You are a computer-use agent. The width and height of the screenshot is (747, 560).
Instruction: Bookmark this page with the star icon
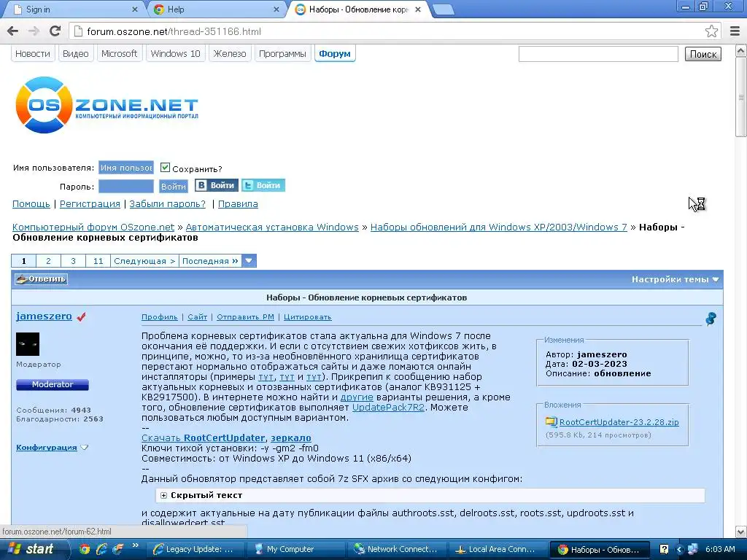[x=711, y=31]
